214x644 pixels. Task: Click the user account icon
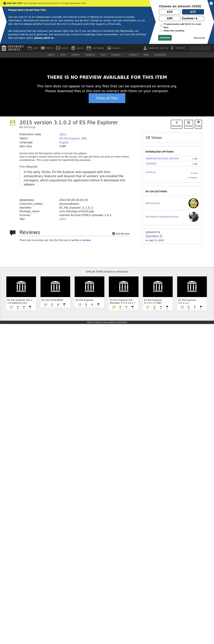click(x=145, y=48)
